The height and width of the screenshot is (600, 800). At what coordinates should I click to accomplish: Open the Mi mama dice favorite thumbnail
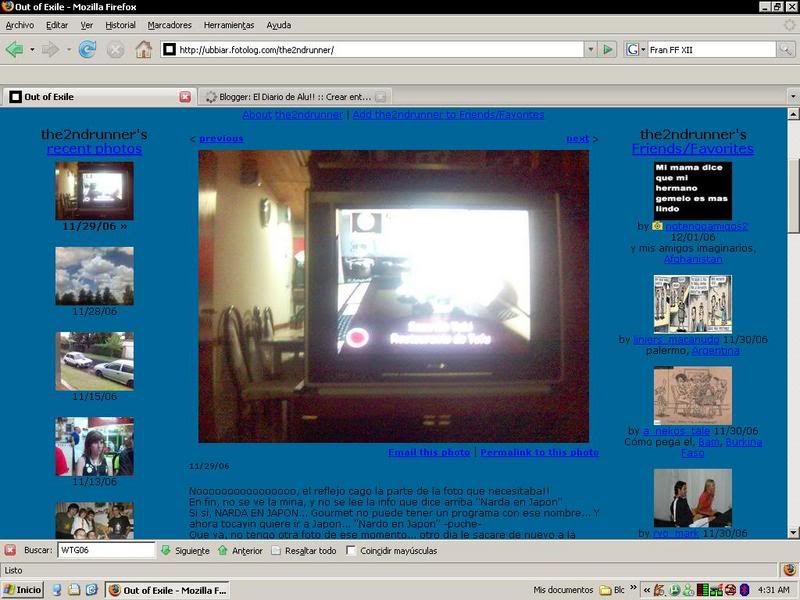[x=693, y=191]
